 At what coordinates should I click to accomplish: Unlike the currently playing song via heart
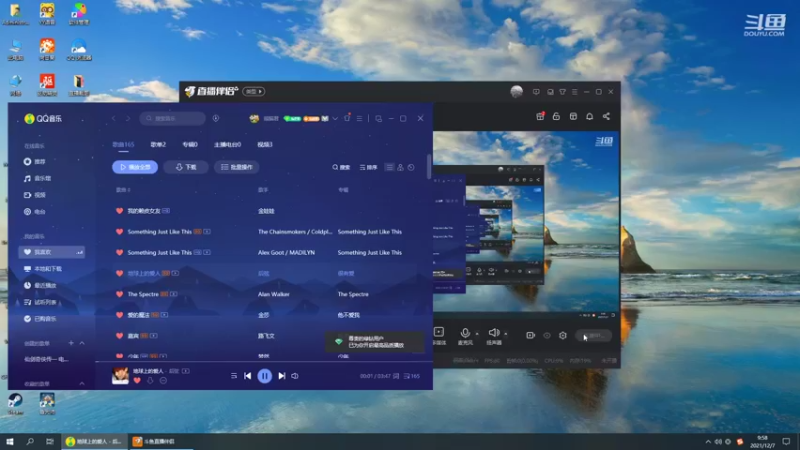[137, 381]
